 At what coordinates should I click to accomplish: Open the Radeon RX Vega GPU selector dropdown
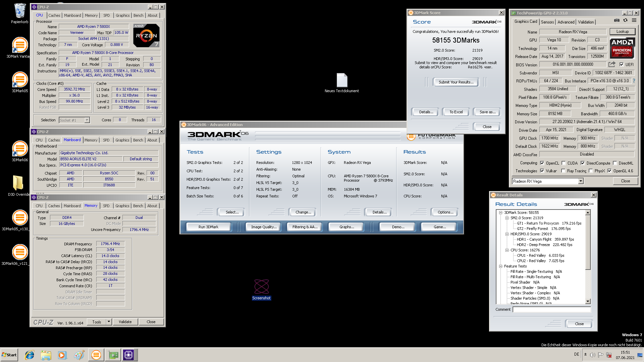click(581, 181)
